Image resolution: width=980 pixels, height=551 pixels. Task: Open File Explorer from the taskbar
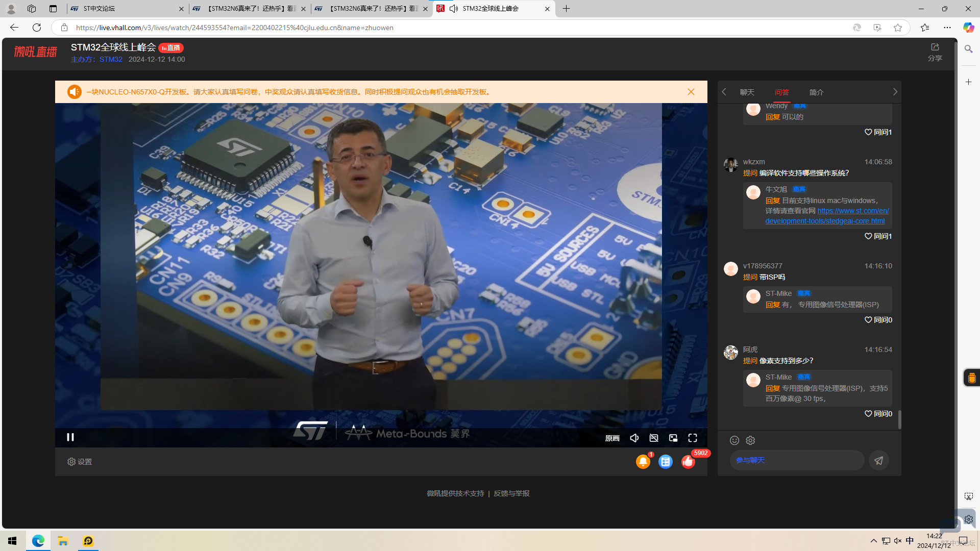pyautogui.click(x=63, y=541)
